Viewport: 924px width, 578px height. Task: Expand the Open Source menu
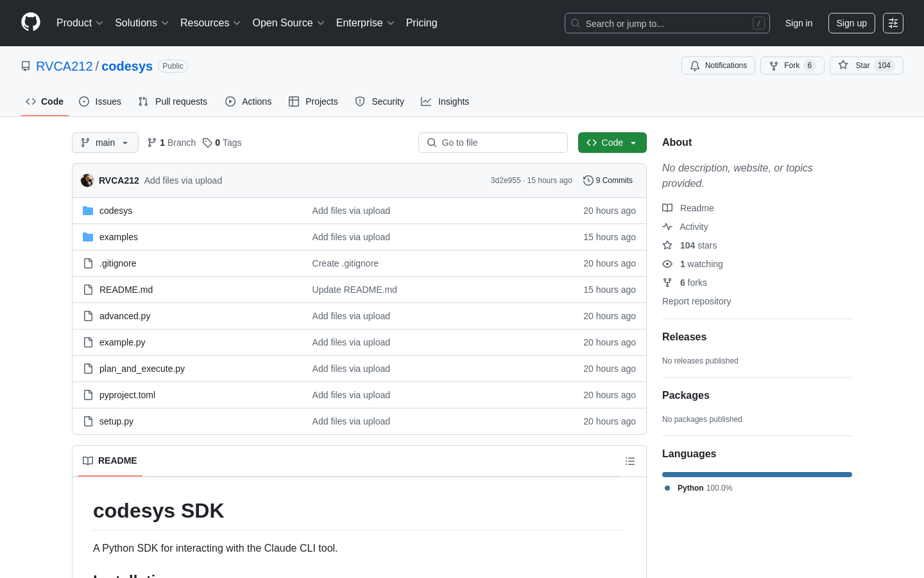pyautogui.click(x=289, y=23)
